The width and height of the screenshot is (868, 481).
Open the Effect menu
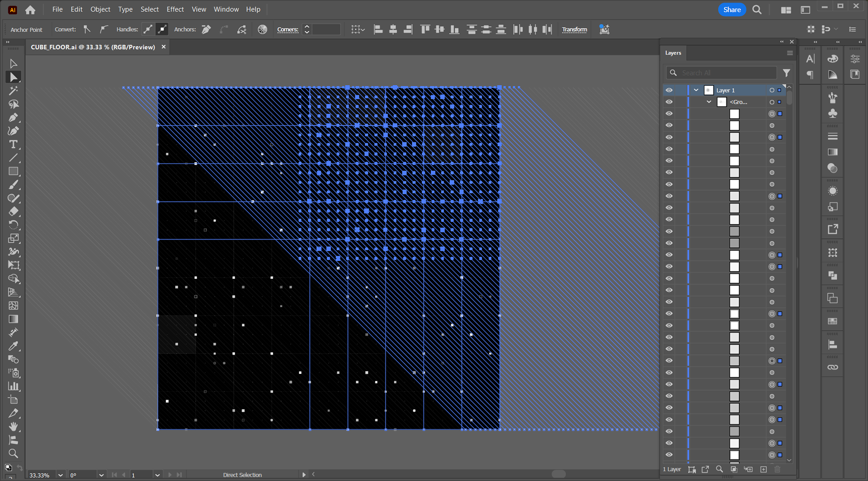point(175,9)
